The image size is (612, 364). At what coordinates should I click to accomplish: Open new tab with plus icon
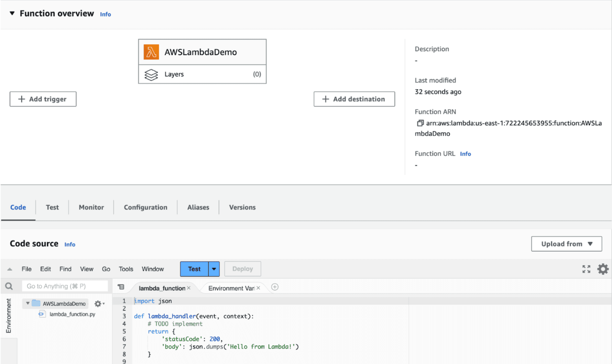tap(275, 287)
